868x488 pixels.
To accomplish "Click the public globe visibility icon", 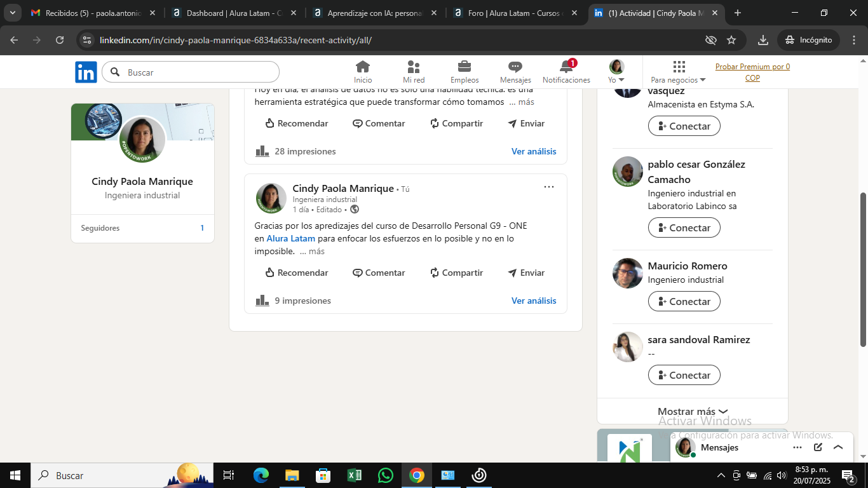I will pos(355,209).
